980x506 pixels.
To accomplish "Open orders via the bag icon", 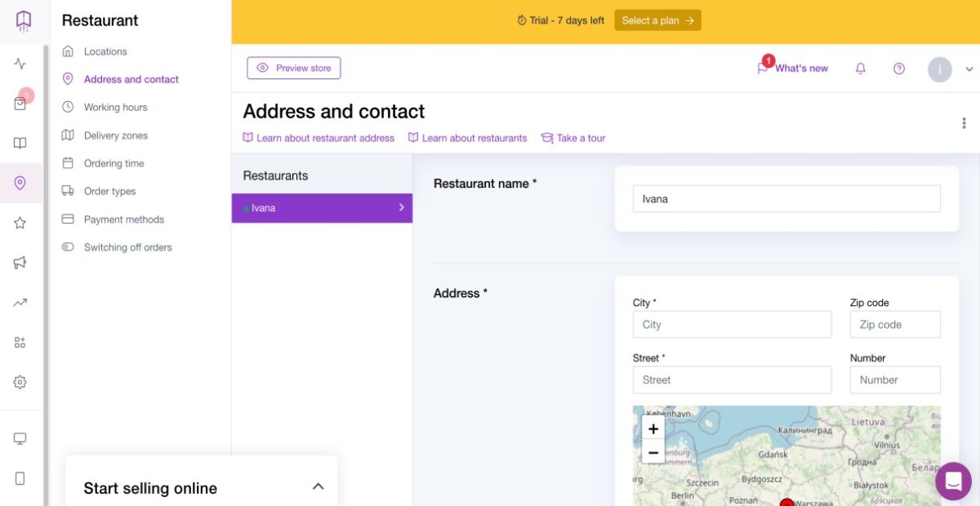I will click(20, 103).
